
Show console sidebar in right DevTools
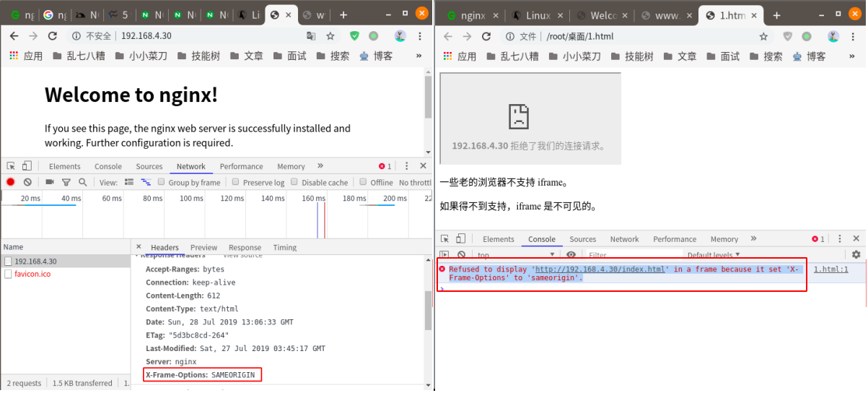pyautogui.click(x=445, y=255)
